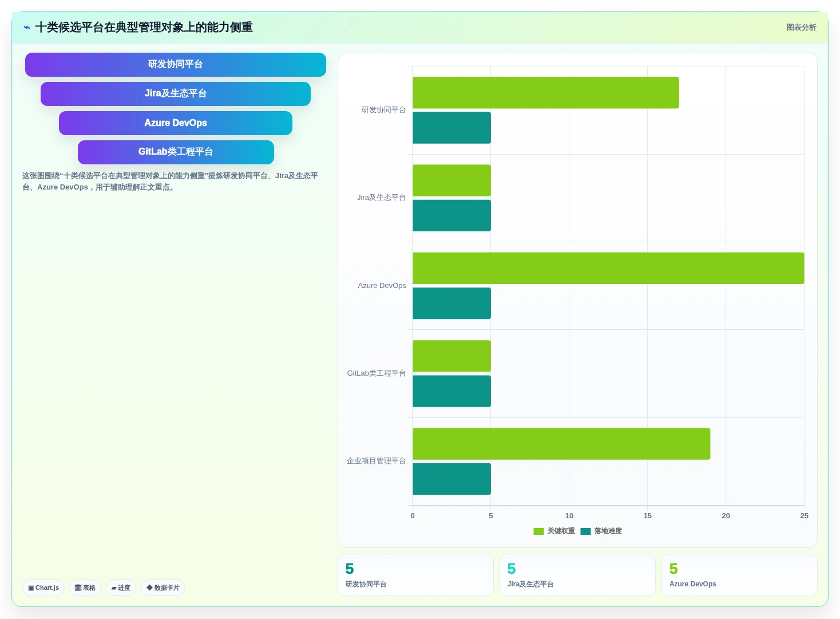This screenshot has width=840, height=619.
Task: Click the 数据卡片 tag chip
Action: pyautogui.click(x=163, y=588)
